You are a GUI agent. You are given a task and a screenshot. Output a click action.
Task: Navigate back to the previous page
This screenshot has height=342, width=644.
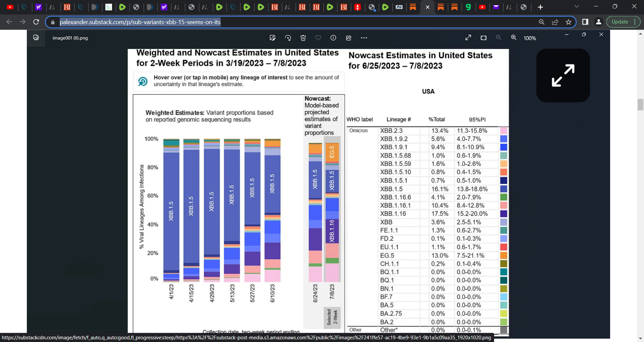(9, 22)
